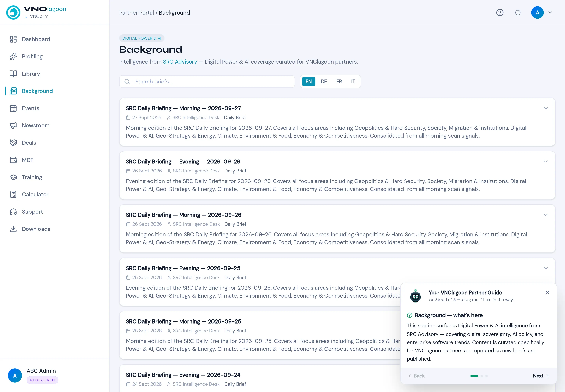565x392 pixels.
Task: Click the guide step progress indicator
Action: pyautogui.click(x=479, y=376)
